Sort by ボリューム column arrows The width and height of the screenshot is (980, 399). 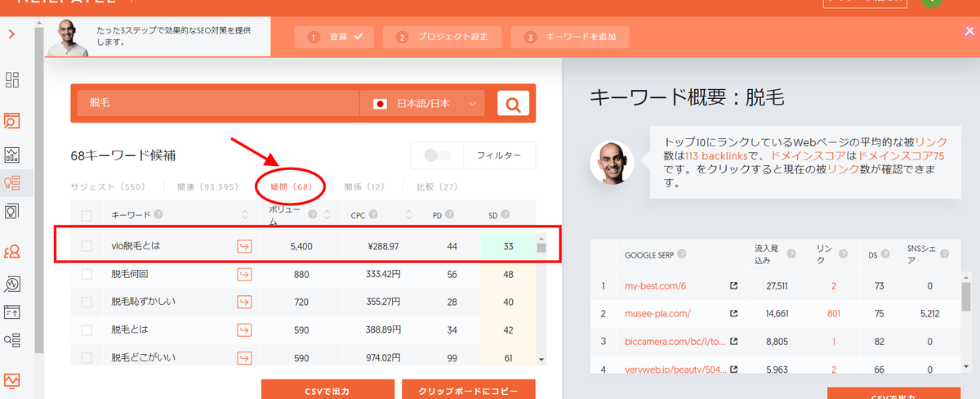click(x=327, y=216)
